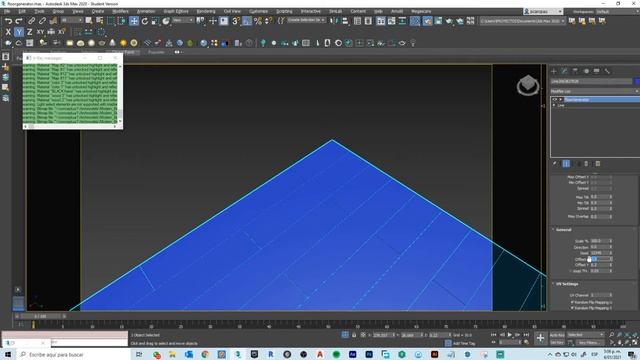This screenshot has height=360, width=640.
Task: Activate the Select and Scale tool
Action: pyautogui.click(x=156, y=21)
